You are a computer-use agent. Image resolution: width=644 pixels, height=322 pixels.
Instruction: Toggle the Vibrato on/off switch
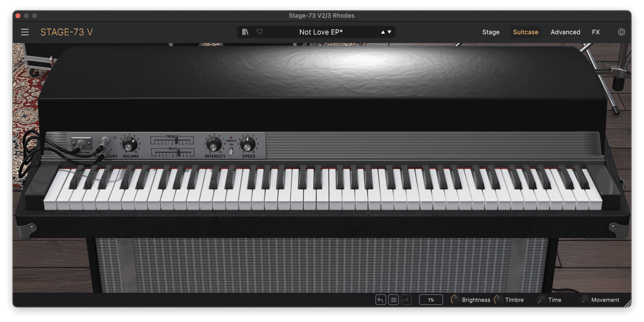pyautogui.click(x=231, y=151)
